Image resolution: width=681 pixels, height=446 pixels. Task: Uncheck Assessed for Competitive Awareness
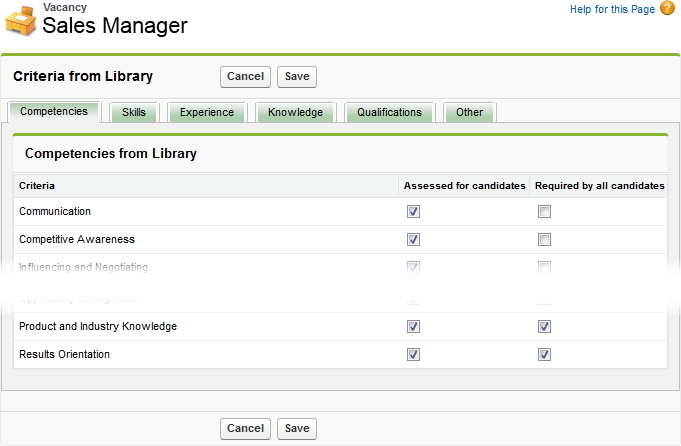click(x=414, y=240)
